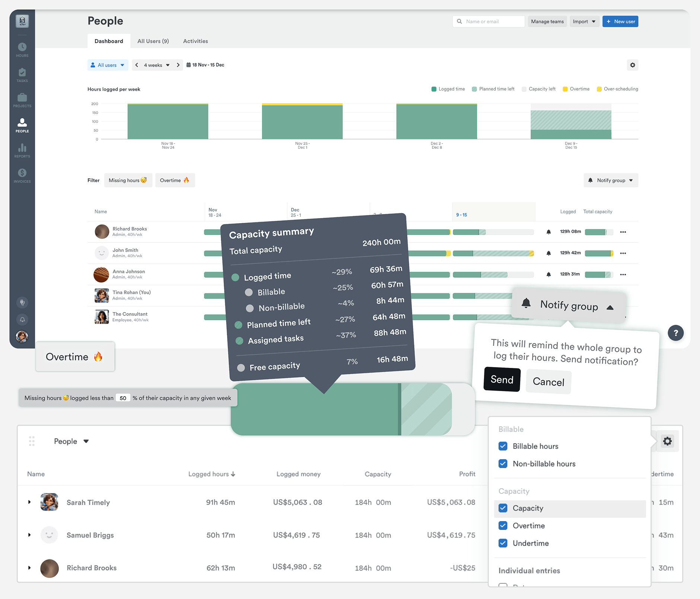Expand the Import dropdown
Image resolution: width=700 pixels, height=599 pixels.
click(x=584, y=22)
